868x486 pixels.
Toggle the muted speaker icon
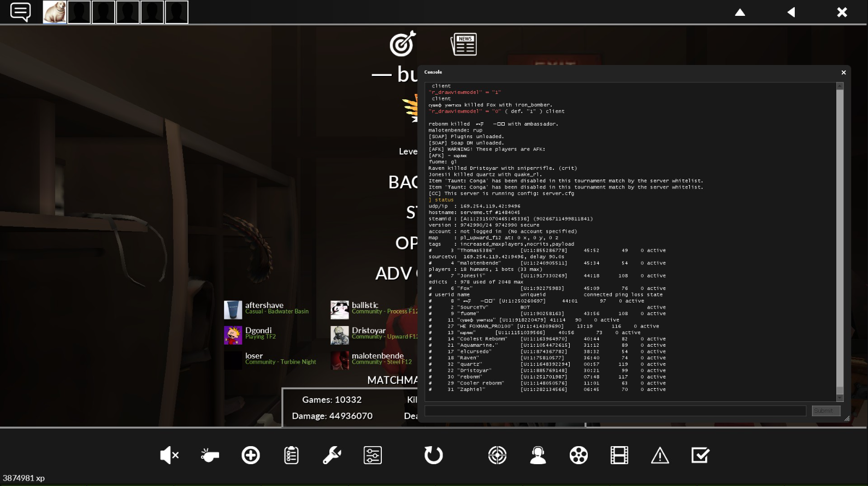click(x=169, y=455)
